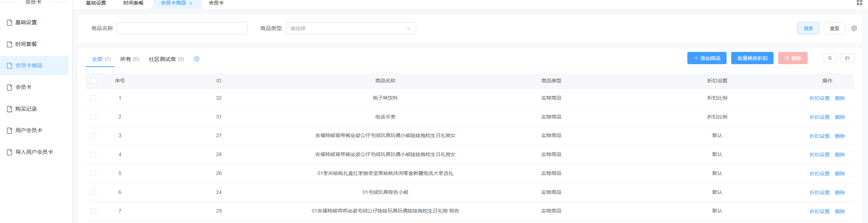Tick checkbox of row with ID 29
Viewport: 868px width, 223px height.
pos(93,211)
